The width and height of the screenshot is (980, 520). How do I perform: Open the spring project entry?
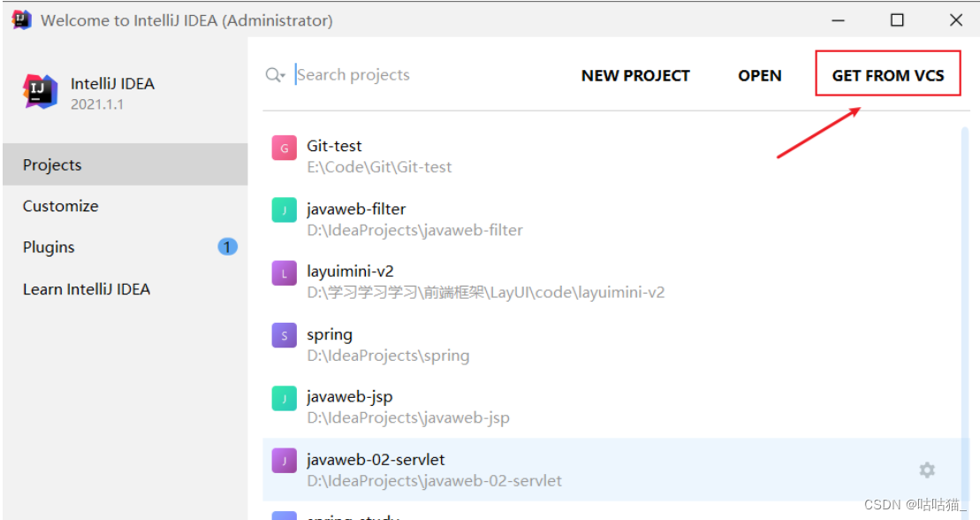click(x=380, y=343)
